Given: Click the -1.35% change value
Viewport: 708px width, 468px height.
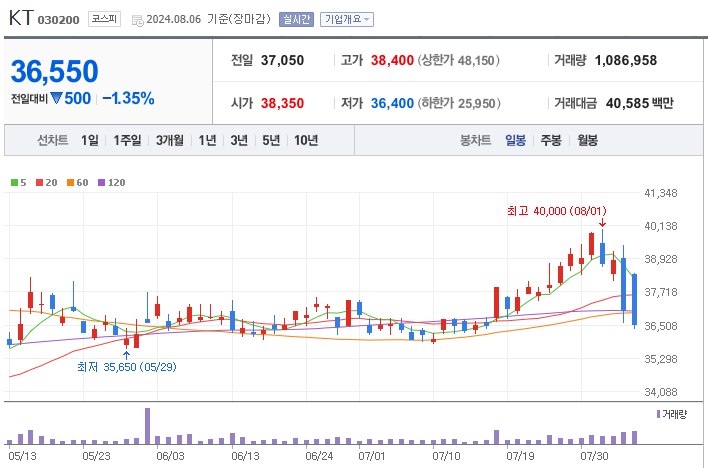Looking at the screenshot, I should (129, 98).
